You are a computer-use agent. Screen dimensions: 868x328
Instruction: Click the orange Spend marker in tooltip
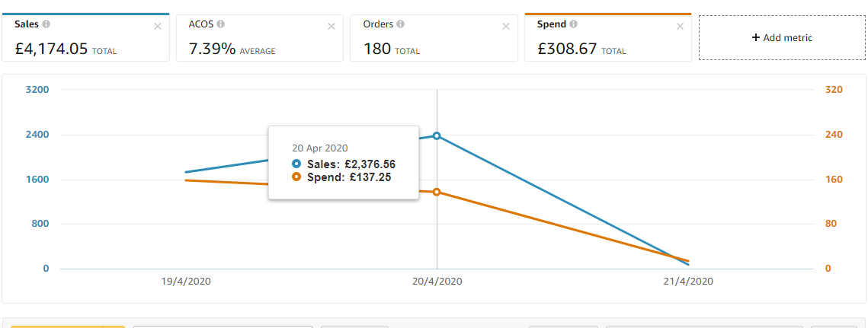[x=296, y=177]
